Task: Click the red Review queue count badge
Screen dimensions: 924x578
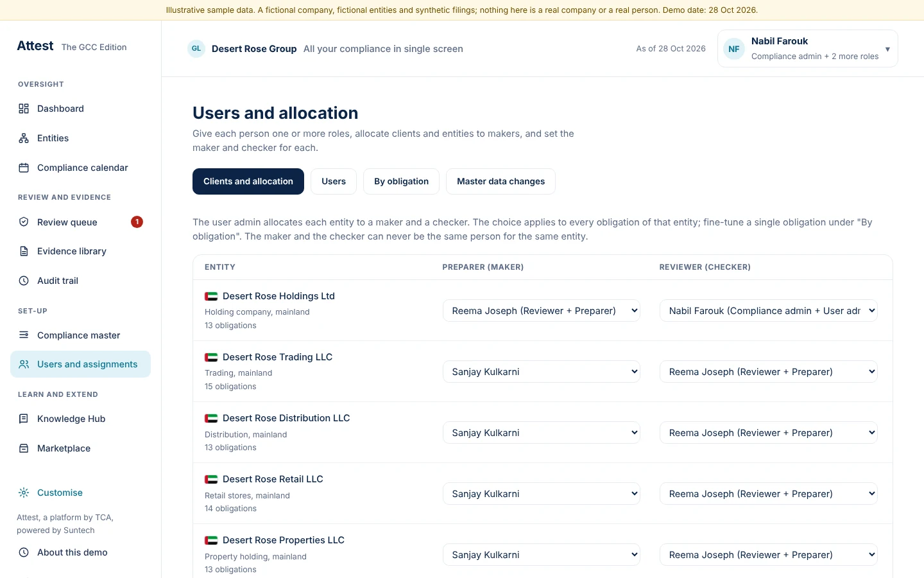Action: (137, 222)
